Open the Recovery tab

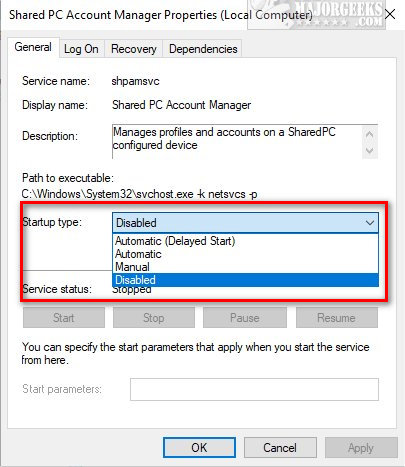pyautogui.click(x=134, y=49)
